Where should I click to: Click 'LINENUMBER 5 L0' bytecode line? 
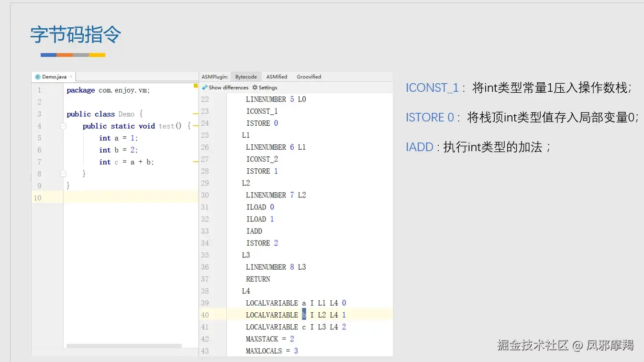coord(276,99)
